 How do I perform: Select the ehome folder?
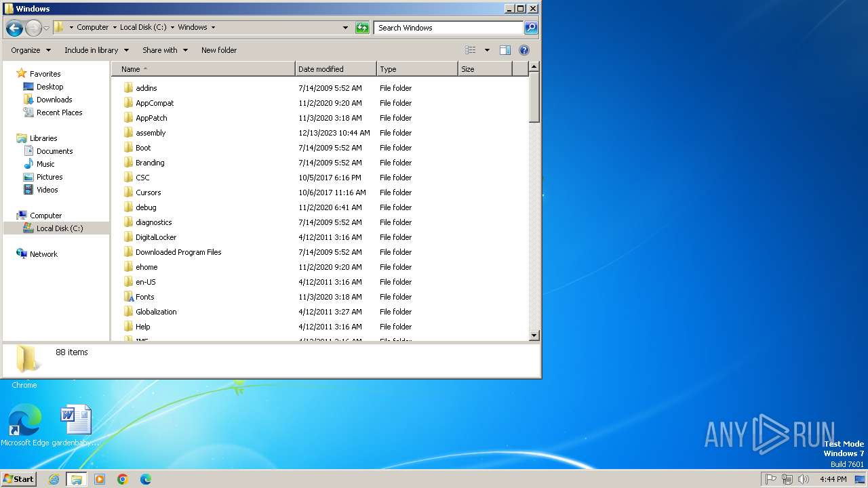click(x=146, y=267)
